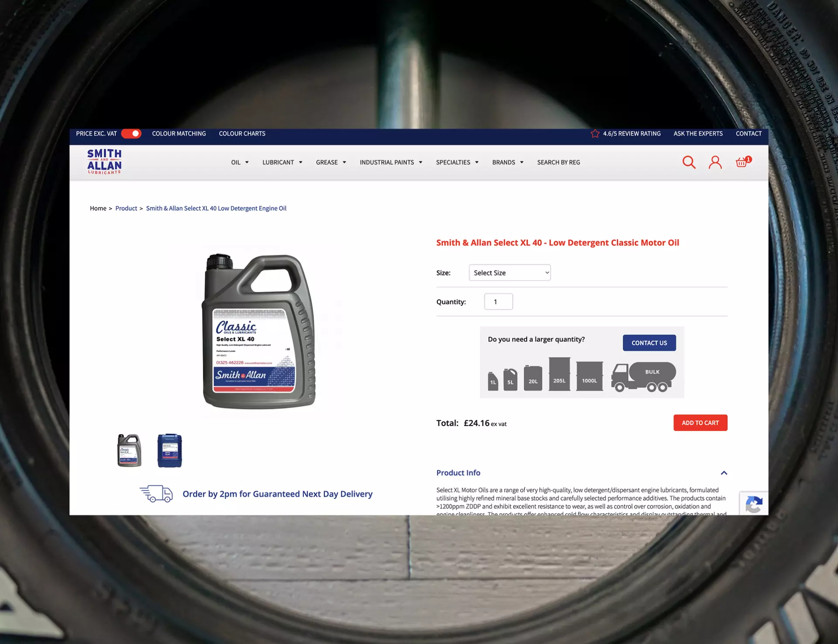
Task: Open the CONTACT link in top bar
Action: [749, 134]
